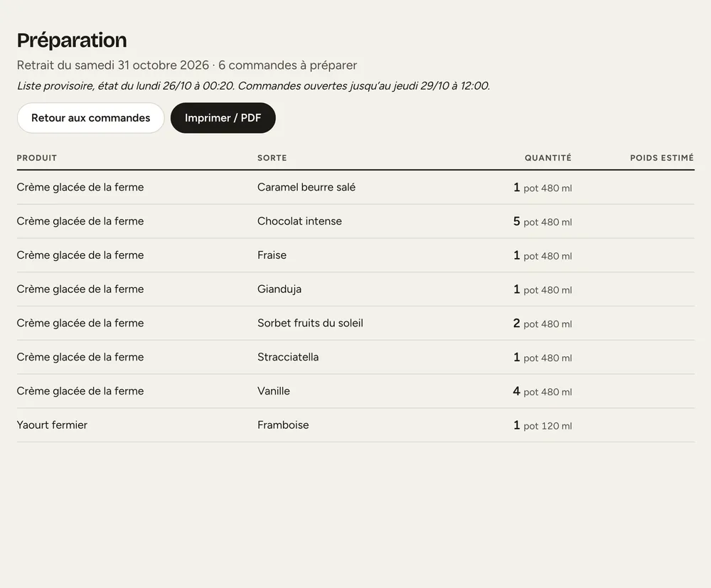
Task: Click the quantity in the Fraise row
Action: (542, 256)
